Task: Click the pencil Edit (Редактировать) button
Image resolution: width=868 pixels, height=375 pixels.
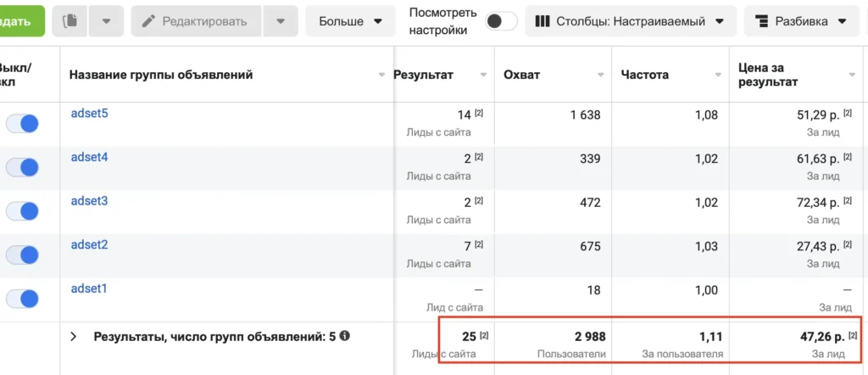Action: [194, 21]
